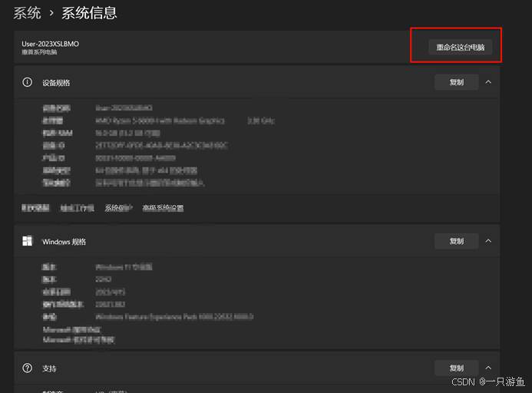Viewport: 532px width, 393px height.
Task: Click the question mark icon beside 支持
Action: point(27,368)
